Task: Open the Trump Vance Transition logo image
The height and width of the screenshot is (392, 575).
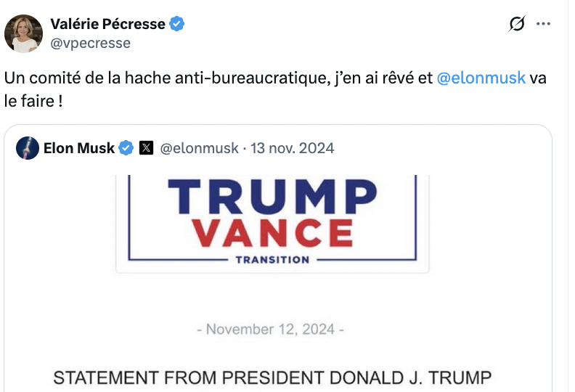Action: [273, 221]
